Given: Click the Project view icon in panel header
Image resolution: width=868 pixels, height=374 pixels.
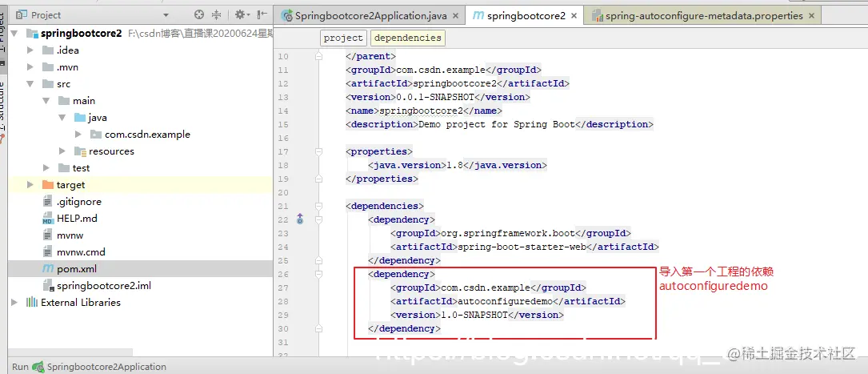Looking at the screenshot, I should [x=22, y=15].
